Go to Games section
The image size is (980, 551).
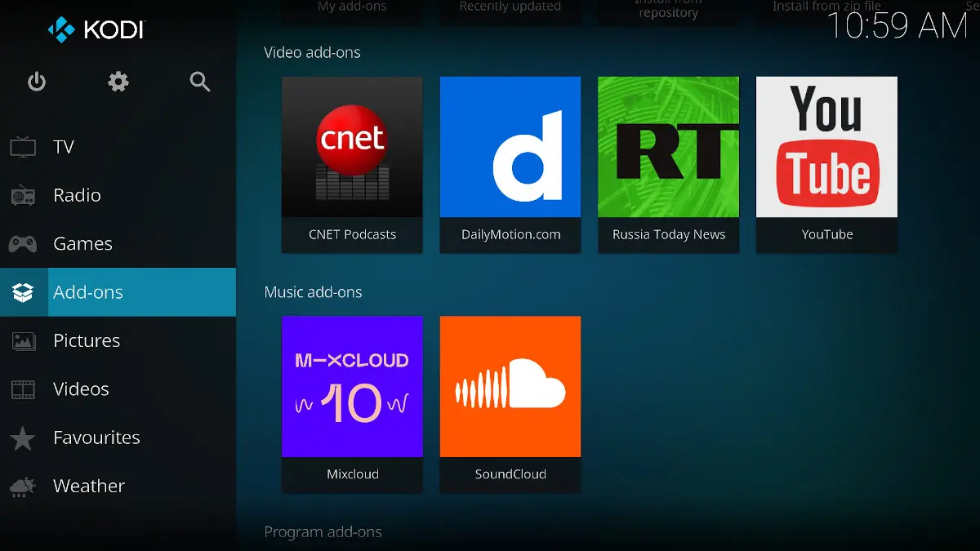click(x=118, y=243)
